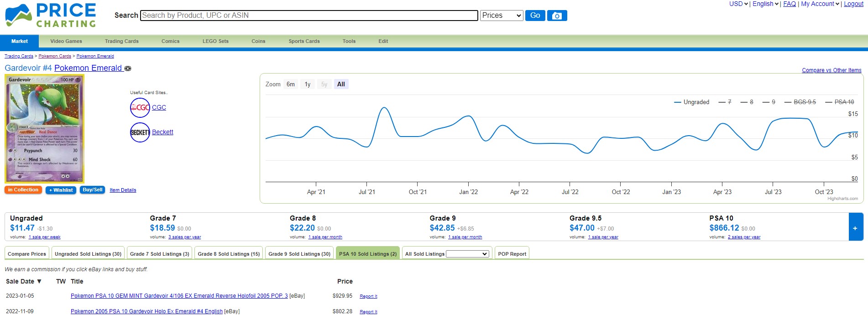This screenshot has height=321, width=868.
Task: Toggle the BGS 9.5 series in chart legend
Action: (x=800, y=102)
